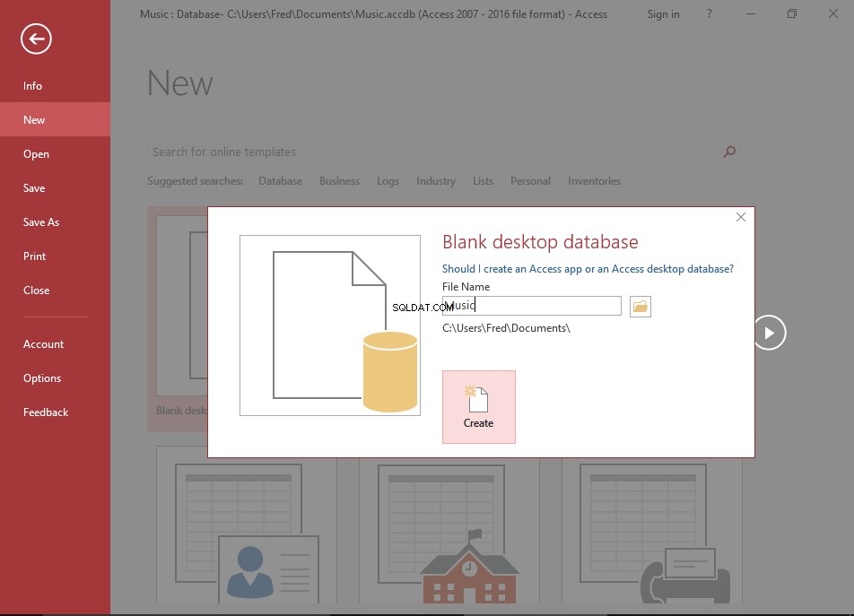Search the suggested Database category
854x616 pixels.
[x=280, y=181]
